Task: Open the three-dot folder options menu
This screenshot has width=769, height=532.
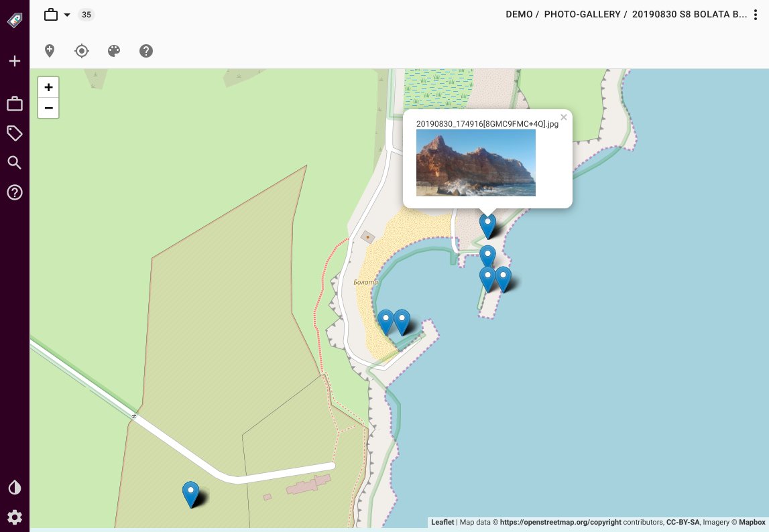Action: point(756,15)
